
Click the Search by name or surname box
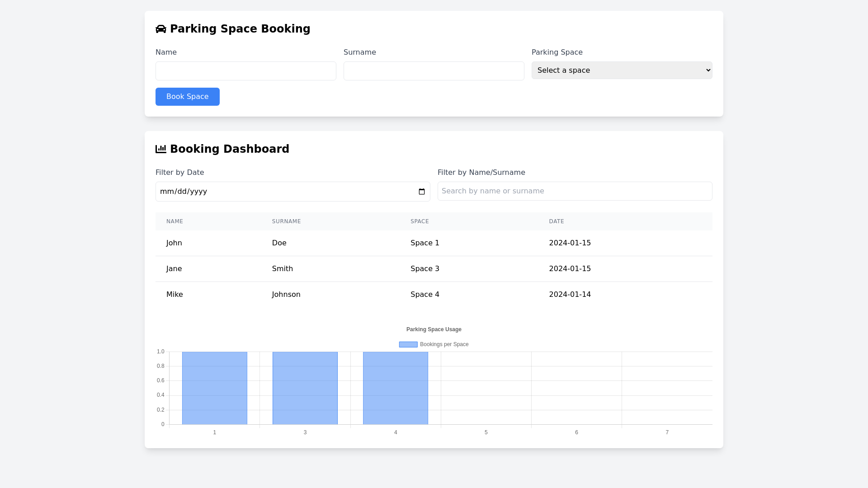coord(575,191)
